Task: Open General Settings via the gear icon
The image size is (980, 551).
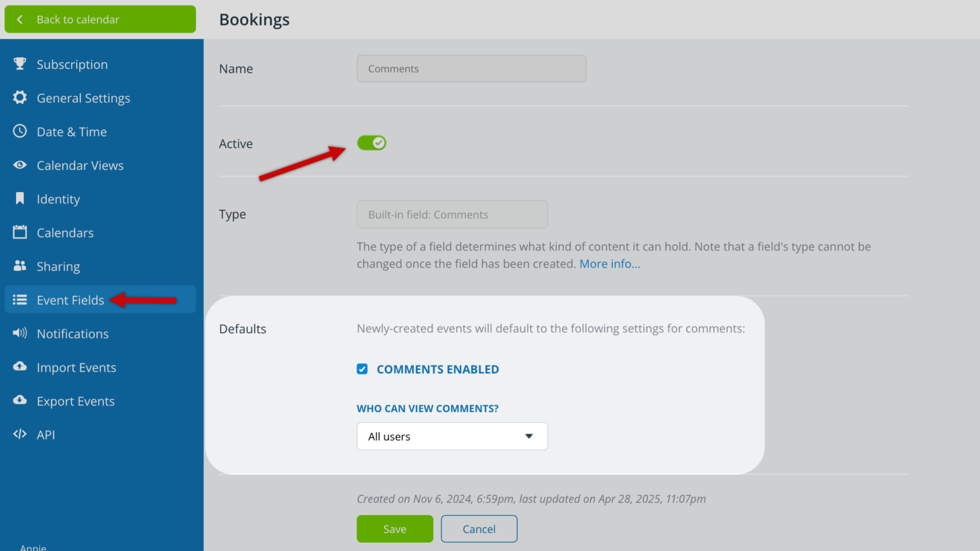Action: pyautogui.click(x=19, y=98)
